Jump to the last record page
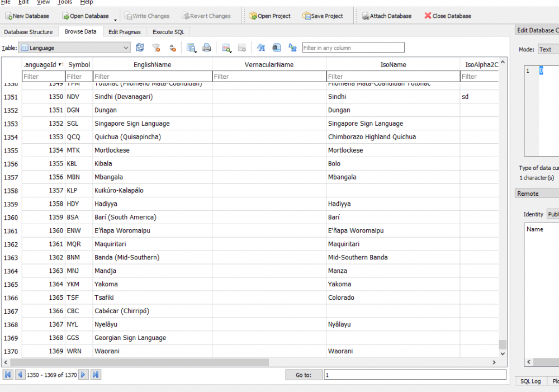This screenshot has height=392, width=559. coord(95,375)
